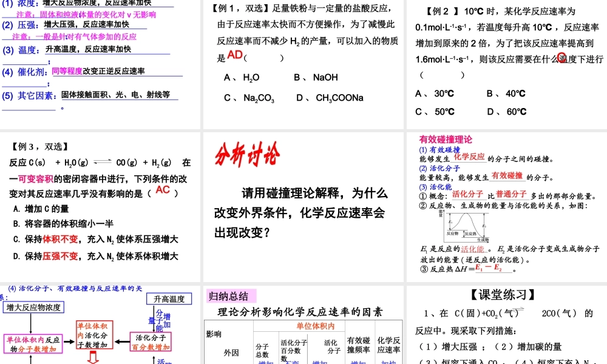Select the 【例 2】 reaction rate slide
607x364 pixels.
point(507,64)
